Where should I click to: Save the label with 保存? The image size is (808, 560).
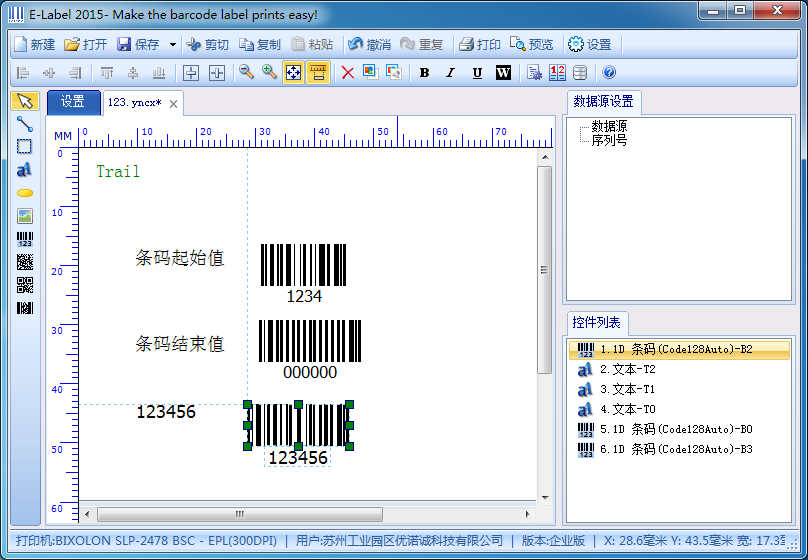(x=138, y=45)
